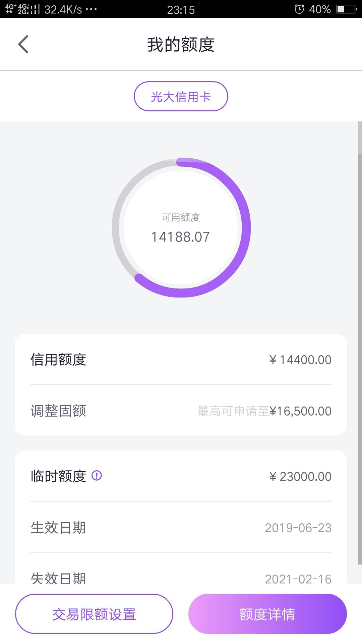Open 交易限额设置 button
Viewport: 362px width, 644px height.
[x=94, y=614]
